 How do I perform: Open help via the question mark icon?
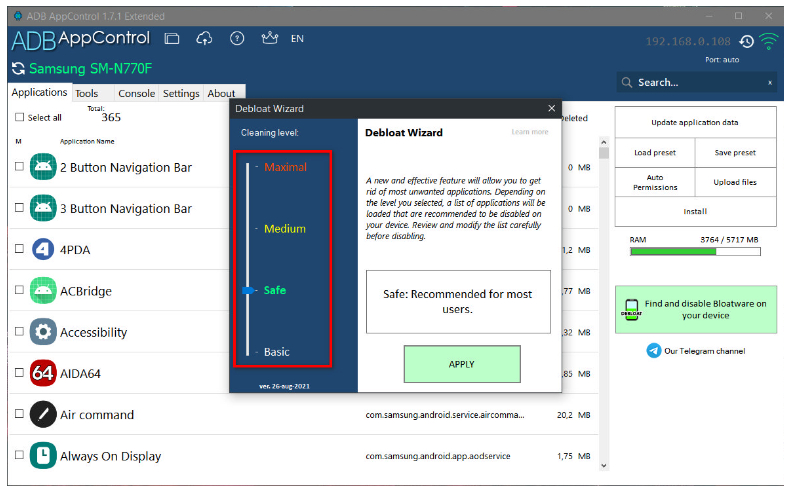pos(237,39)
